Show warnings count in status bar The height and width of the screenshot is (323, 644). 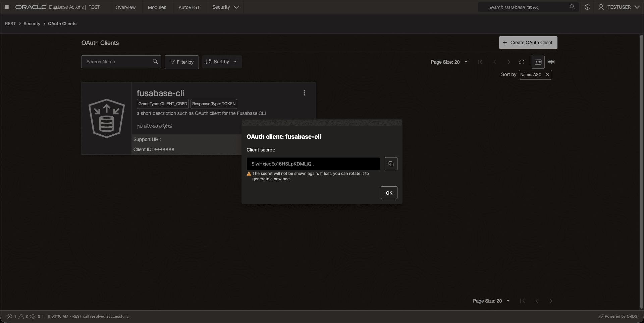coord(23,316)
